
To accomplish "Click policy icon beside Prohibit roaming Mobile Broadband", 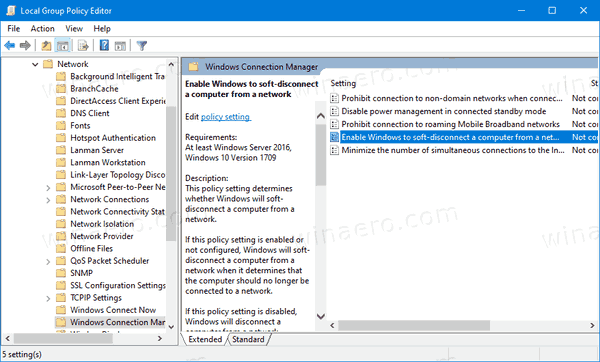I will (x=334, y=124).
